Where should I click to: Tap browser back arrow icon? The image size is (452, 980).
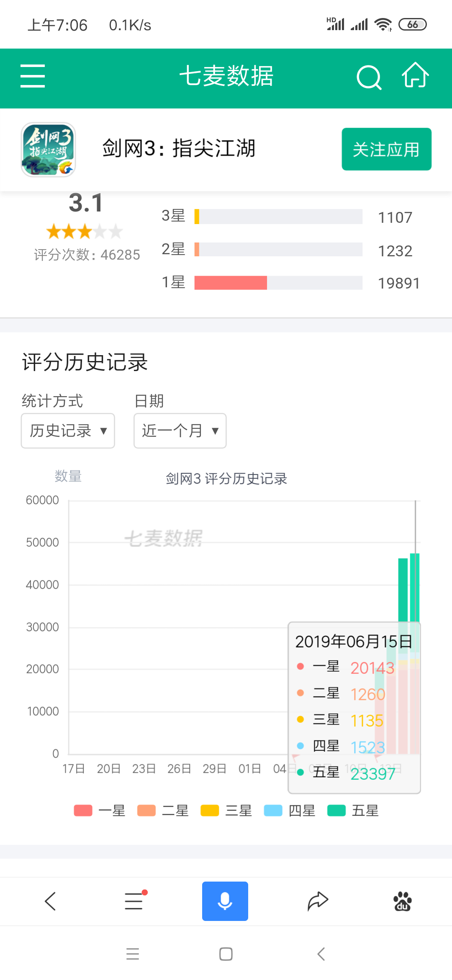(50, 901)
